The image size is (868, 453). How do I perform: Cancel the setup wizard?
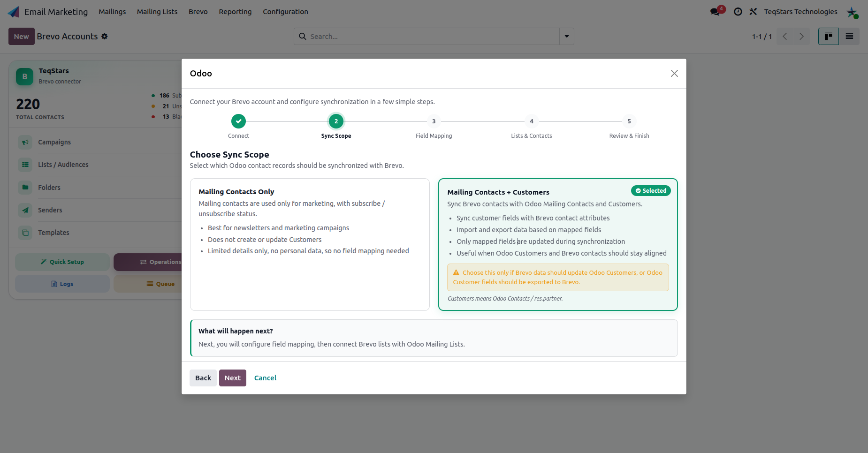pyautogui.click(x=265, y=378)
